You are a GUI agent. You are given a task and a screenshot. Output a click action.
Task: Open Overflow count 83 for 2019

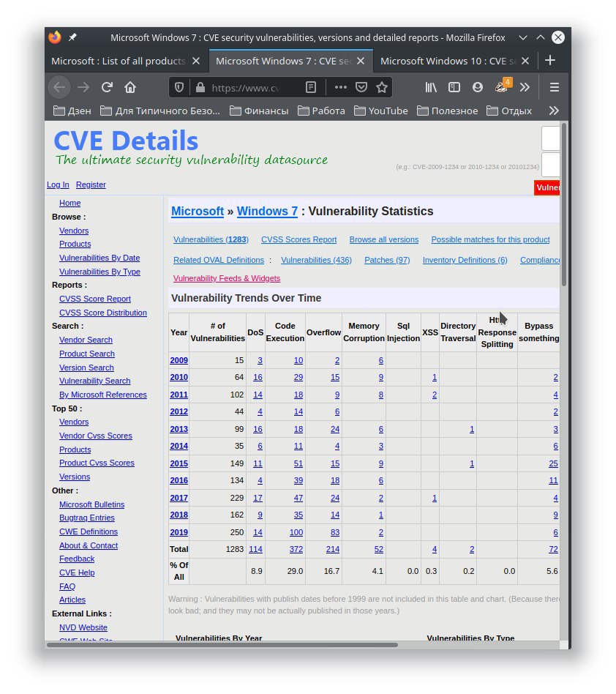click(x=335, y=532)
